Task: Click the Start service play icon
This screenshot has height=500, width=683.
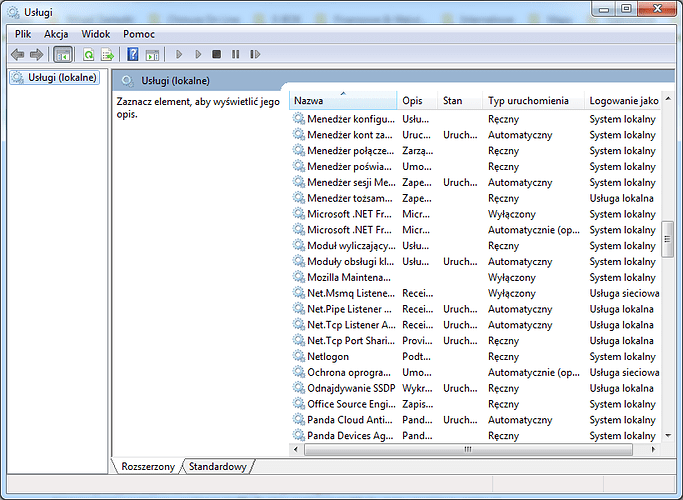Action: tap(179, 54)
